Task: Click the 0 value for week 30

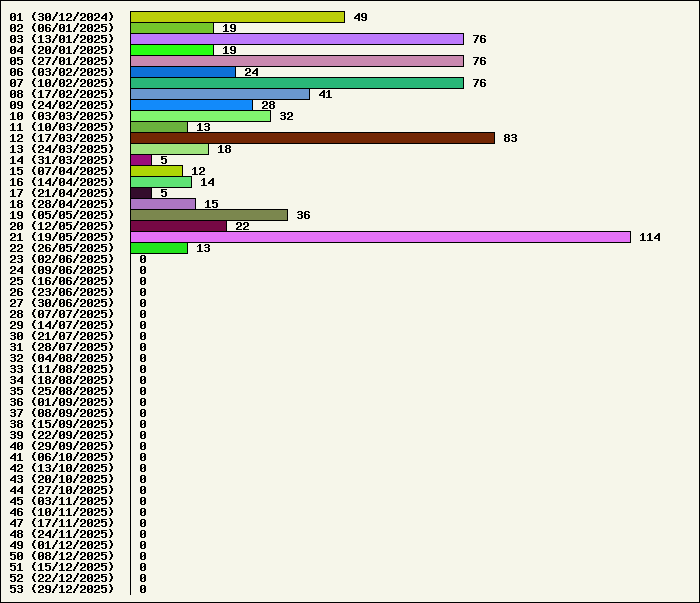Action: 143,336
